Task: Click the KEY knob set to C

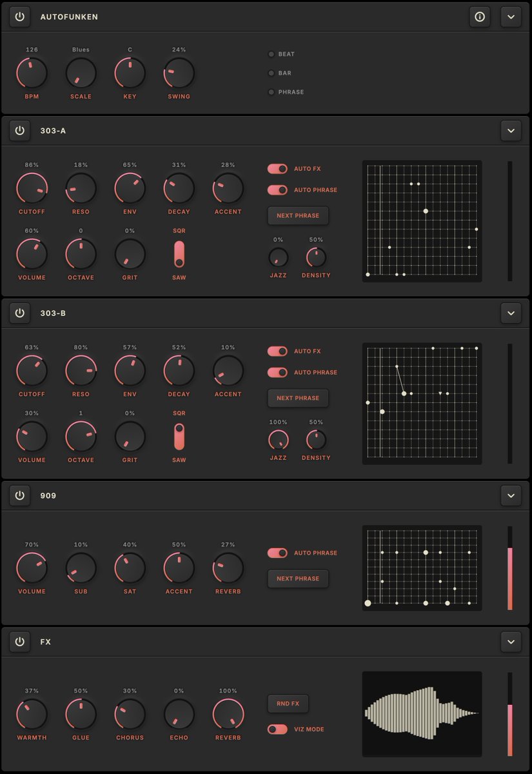Action: click(x=130, y=73)
